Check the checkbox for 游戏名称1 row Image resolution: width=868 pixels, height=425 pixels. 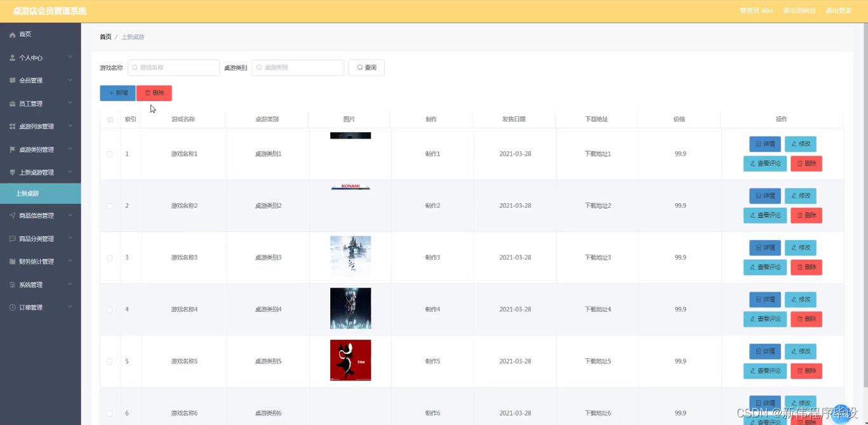coord(110,154)
